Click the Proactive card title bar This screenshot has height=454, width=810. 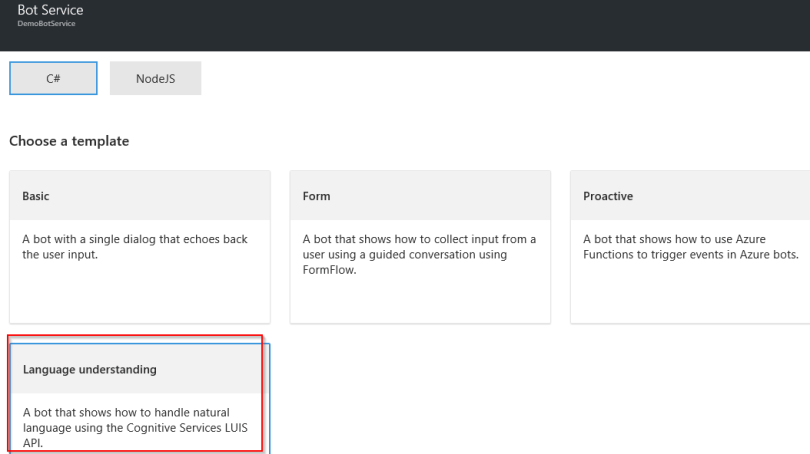pos(690,196)
